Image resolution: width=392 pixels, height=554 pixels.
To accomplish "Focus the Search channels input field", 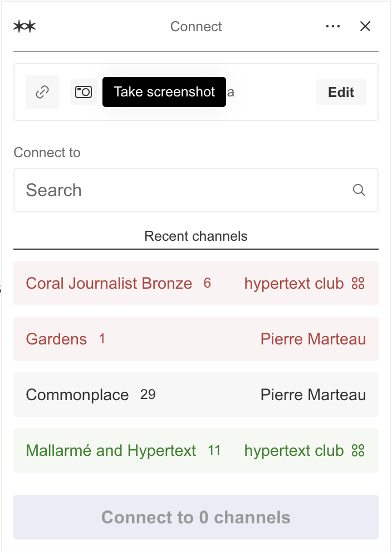I will 184,190.
